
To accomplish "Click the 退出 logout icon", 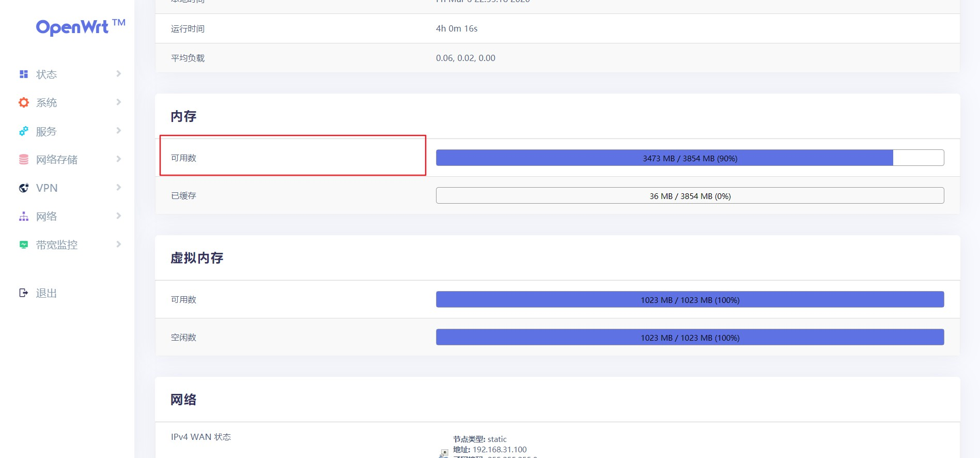I will point(24,293).
